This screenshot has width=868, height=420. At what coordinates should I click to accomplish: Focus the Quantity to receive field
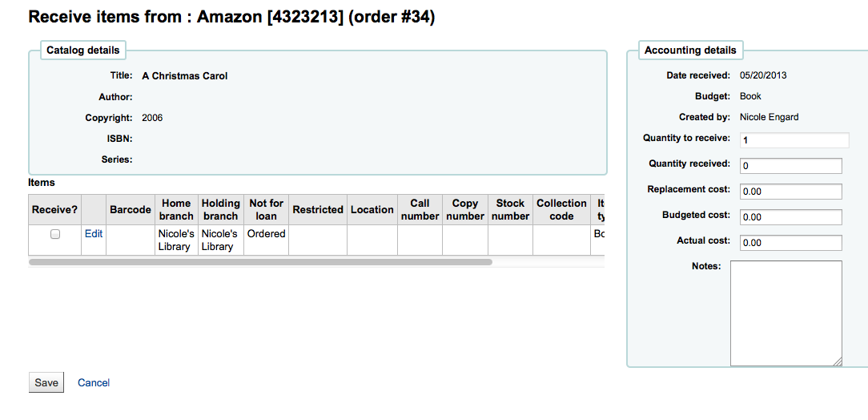coord(794,140)
